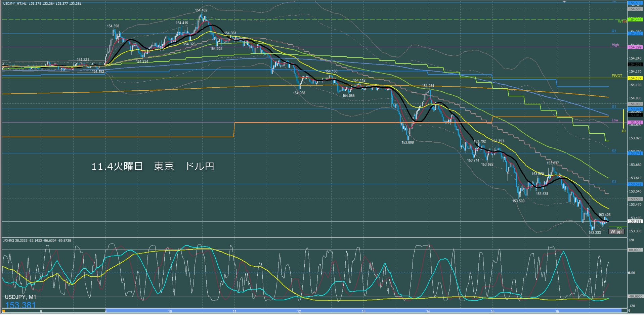Image resolution: width=644 pixels, height=315 pixels.
Task: Click the blue R1 price tag 154.370
Action: (635, 34)
